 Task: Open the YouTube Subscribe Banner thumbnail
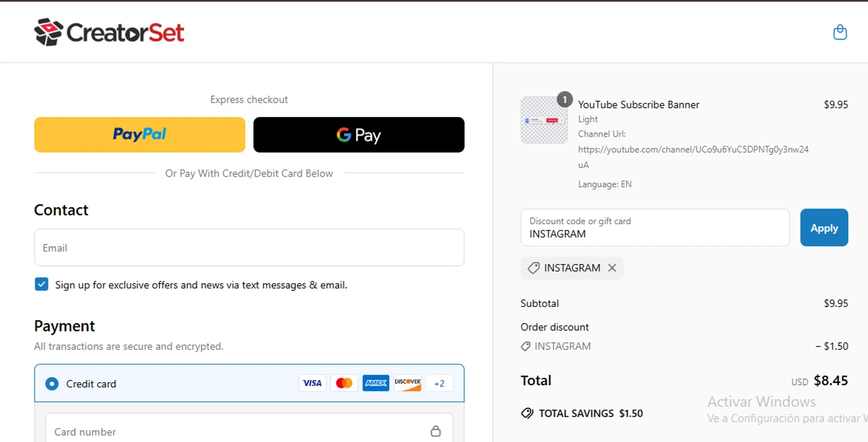tap(544, 120)
